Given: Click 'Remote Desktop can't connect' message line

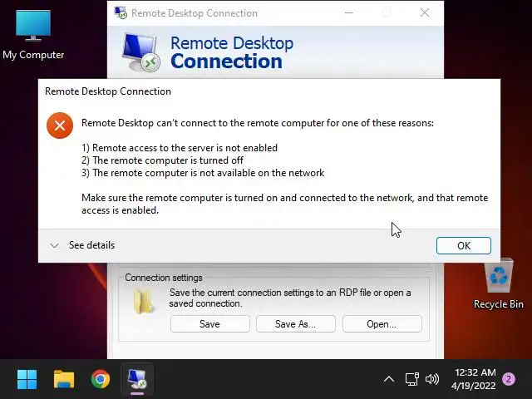Looking at the screenshot, I should pos(258,123).
